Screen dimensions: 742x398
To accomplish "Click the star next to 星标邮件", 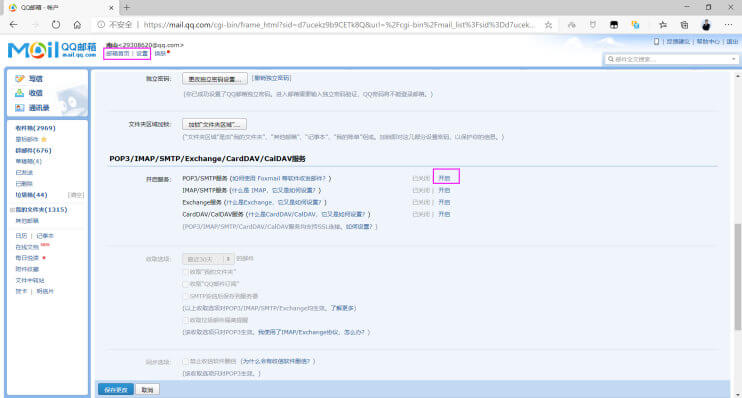I will [x=44, y=140].
